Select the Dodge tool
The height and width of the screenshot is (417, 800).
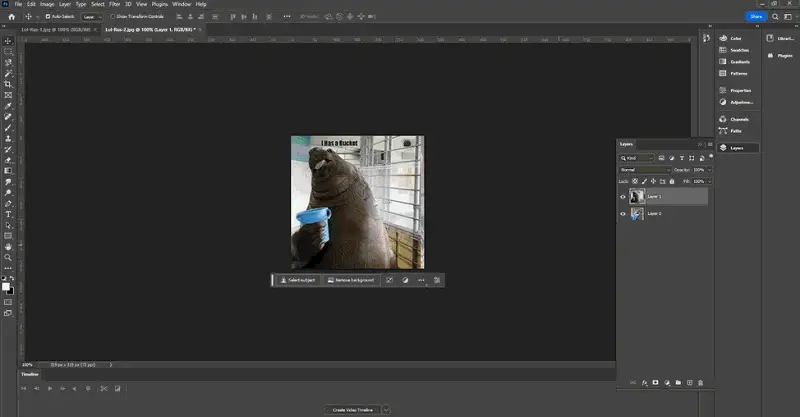(x=8, y=192)
